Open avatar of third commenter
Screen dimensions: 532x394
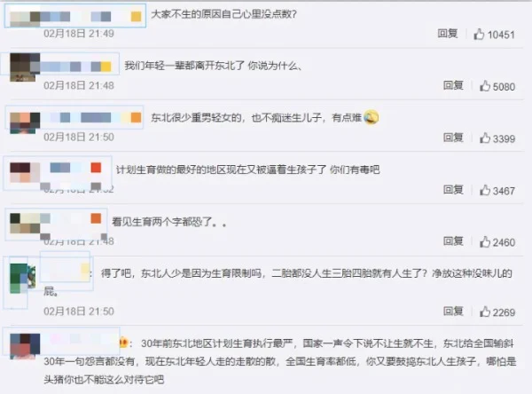point(25,122)
